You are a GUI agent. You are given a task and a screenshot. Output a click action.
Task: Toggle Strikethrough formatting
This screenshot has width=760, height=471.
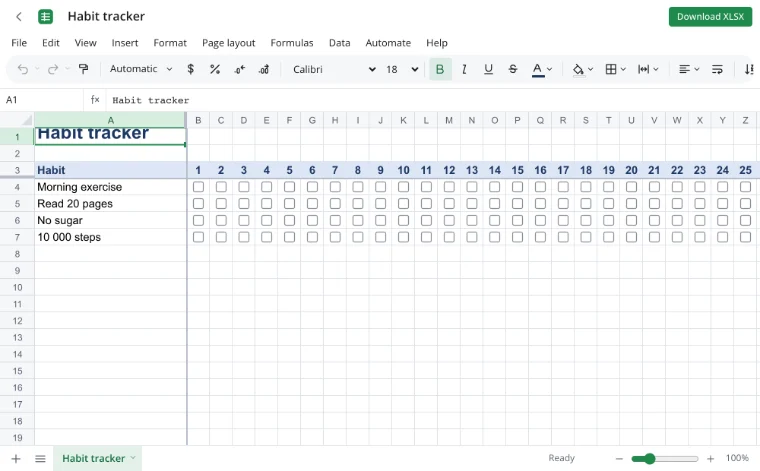513,69
